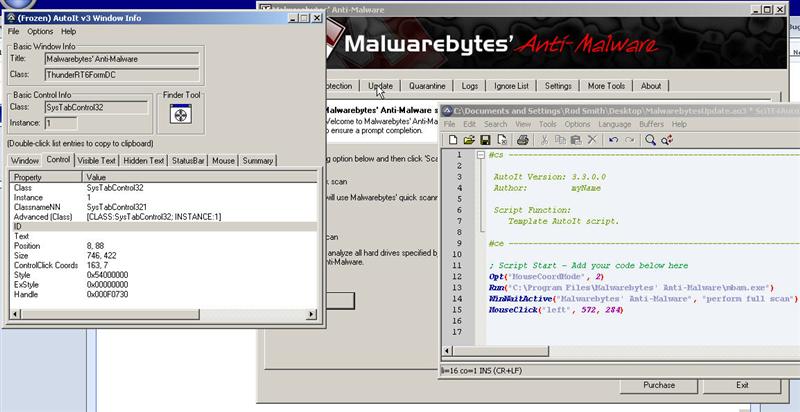Open the View menu in SciTE
800x412 pixels.
point(523,124)
